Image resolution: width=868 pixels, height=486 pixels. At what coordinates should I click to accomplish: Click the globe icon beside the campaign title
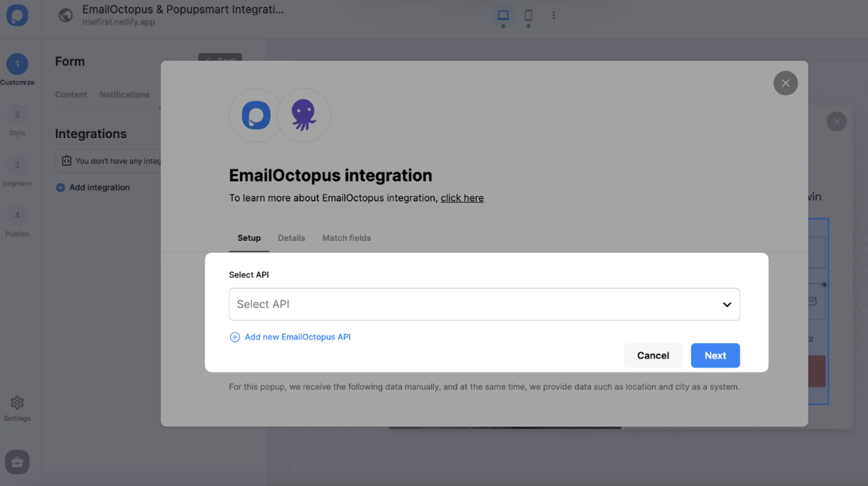click(x=66, y=15)
